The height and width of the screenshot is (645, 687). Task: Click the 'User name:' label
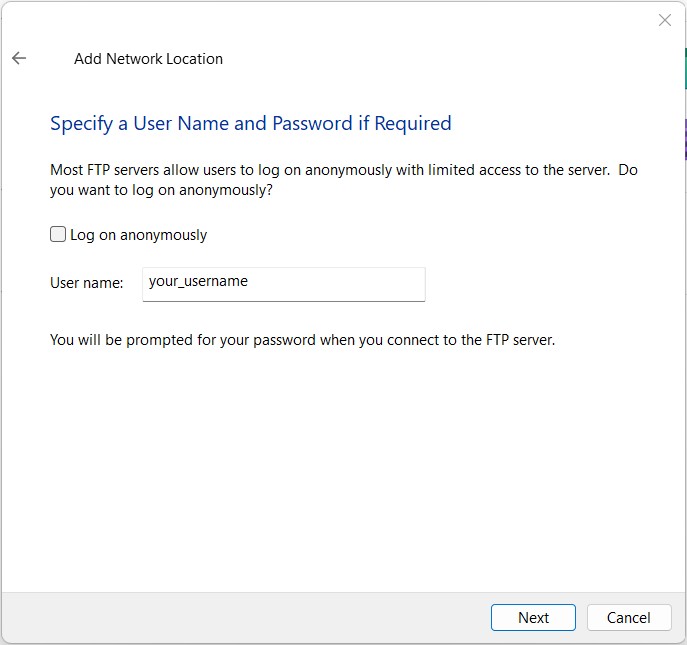[x=87, y=283]
